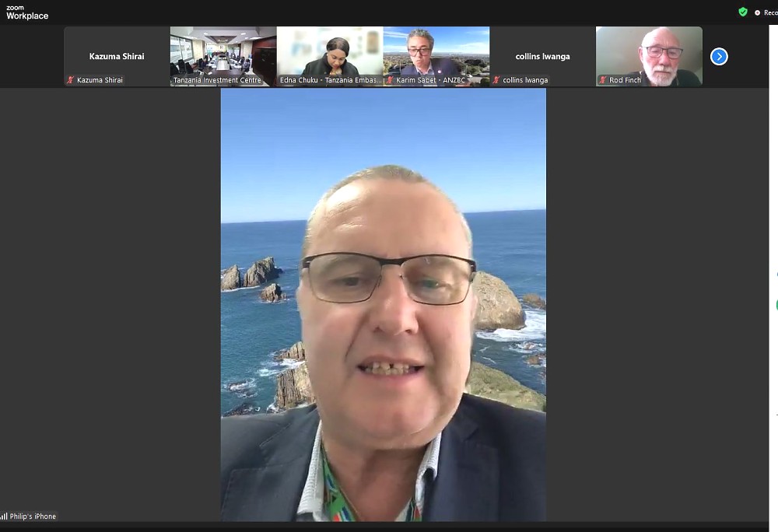Click the muted mic icon beside Kazuma Shirai
Viewport: 778px width, 532px height.
pyautogui.click(x=71, y=80)
